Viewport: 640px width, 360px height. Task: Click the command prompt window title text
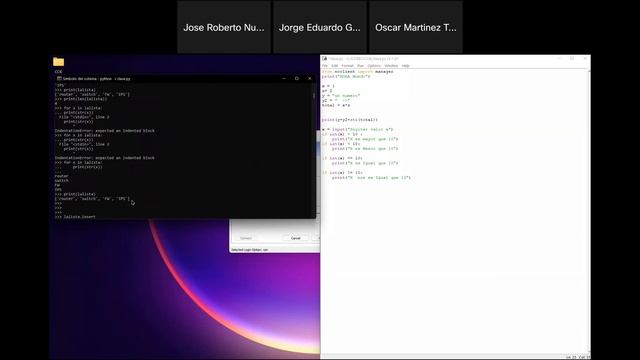pyautogui.click(x=96, y=78)
